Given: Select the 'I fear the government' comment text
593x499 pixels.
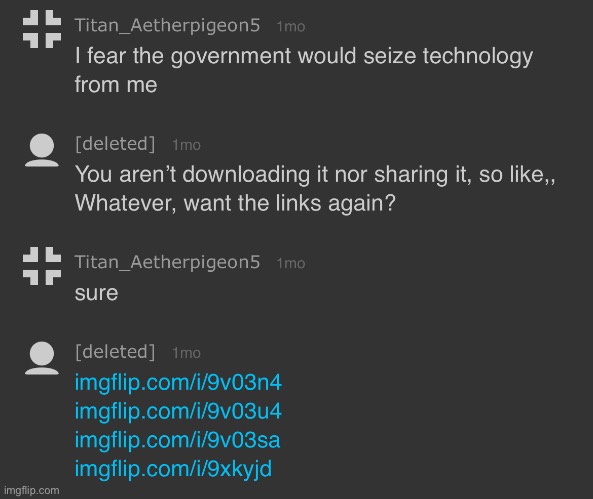Looking at the screenshot, I should point(304,70).
